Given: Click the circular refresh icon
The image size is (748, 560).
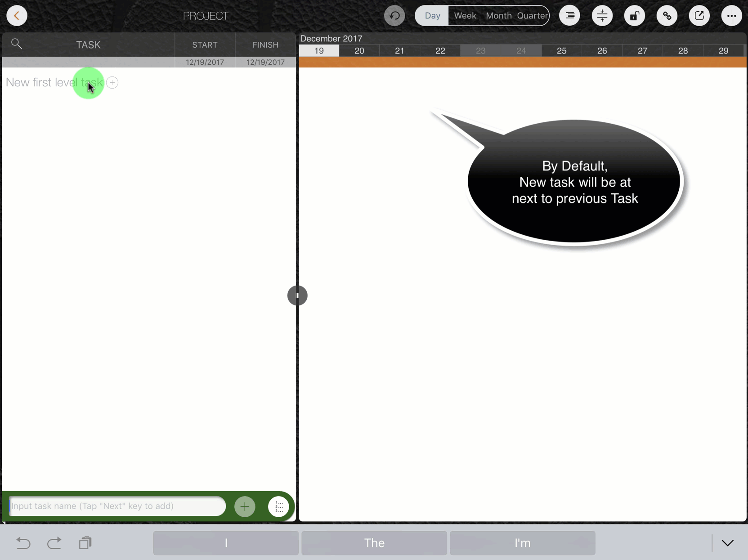Looking at the screenshot, I should pyautogui.click(x=394, y=16).
